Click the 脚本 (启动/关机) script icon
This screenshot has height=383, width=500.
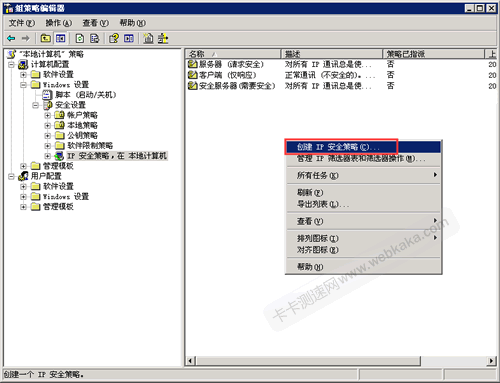(48, 95)
